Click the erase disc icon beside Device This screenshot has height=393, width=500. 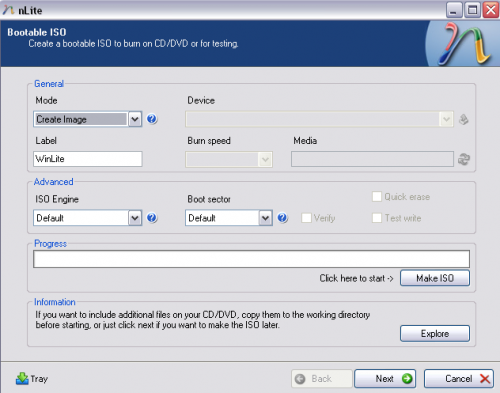point(464,119)
